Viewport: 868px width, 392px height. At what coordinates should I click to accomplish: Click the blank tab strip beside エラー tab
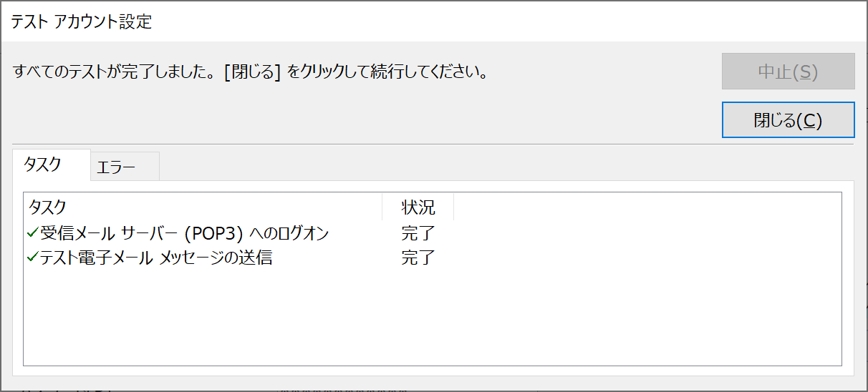[x=506, y=166]
